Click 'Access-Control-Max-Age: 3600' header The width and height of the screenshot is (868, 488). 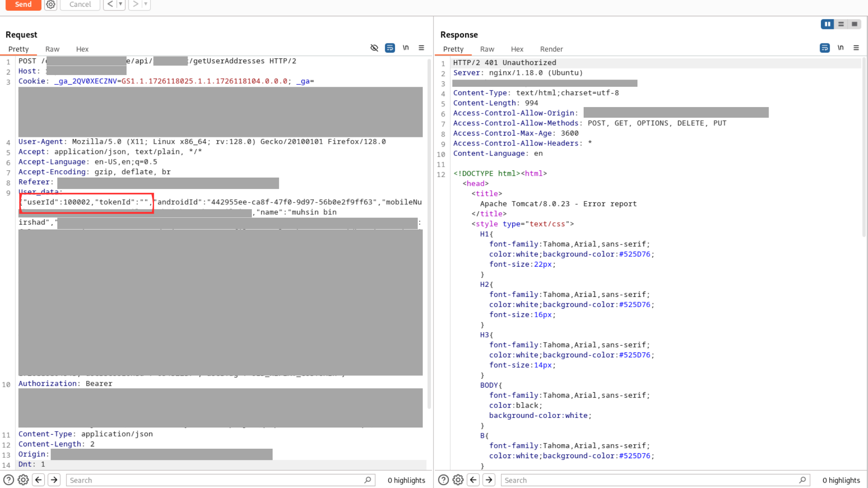click(516, 133)
